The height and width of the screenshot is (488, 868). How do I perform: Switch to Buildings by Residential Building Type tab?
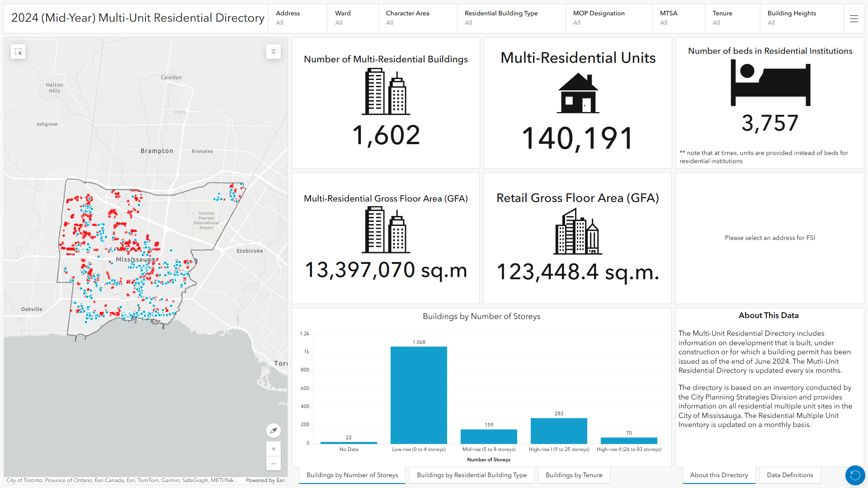[472, 475]
